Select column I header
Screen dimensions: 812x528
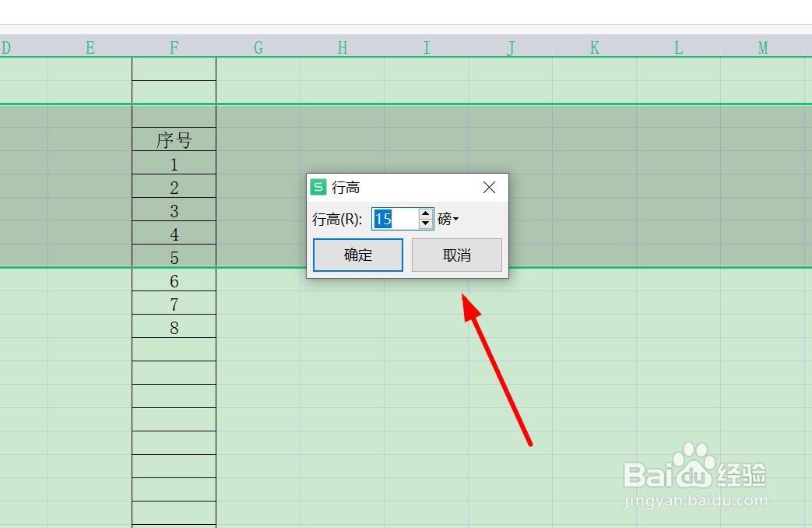426,48
